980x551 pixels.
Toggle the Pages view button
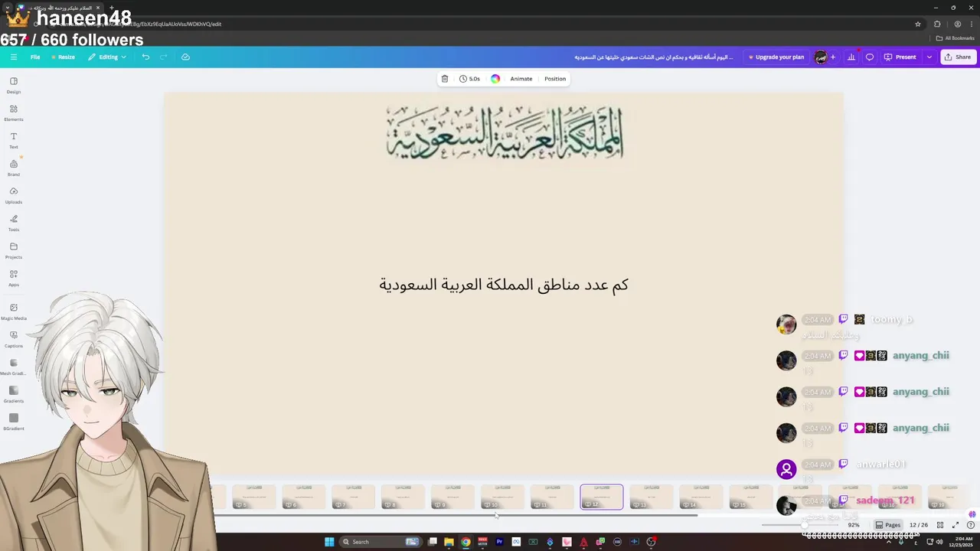point(888,525)
